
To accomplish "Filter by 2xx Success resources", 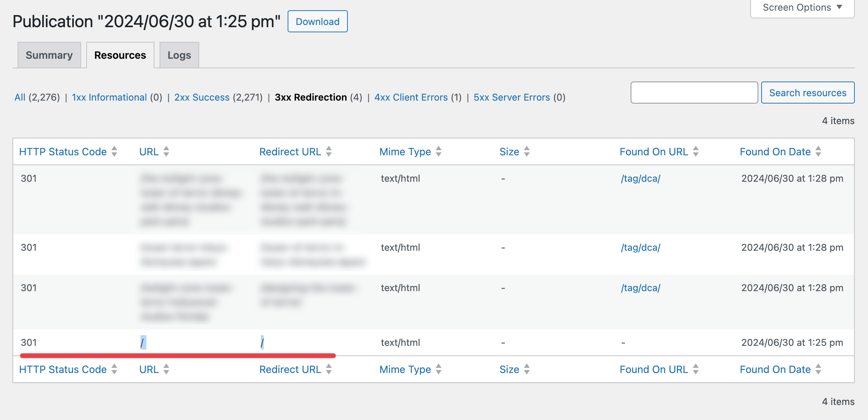I will 202,97.
